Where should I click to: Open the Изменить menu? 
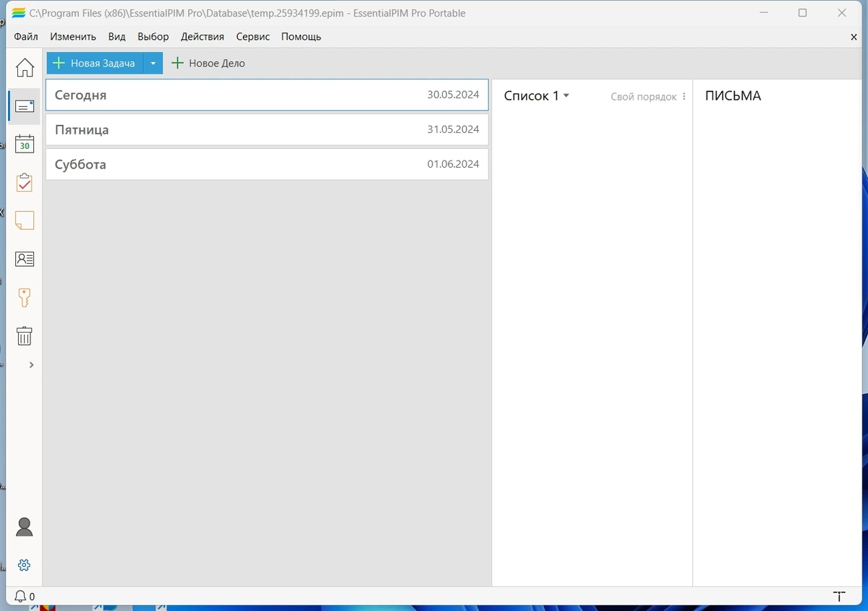[73, 37]
